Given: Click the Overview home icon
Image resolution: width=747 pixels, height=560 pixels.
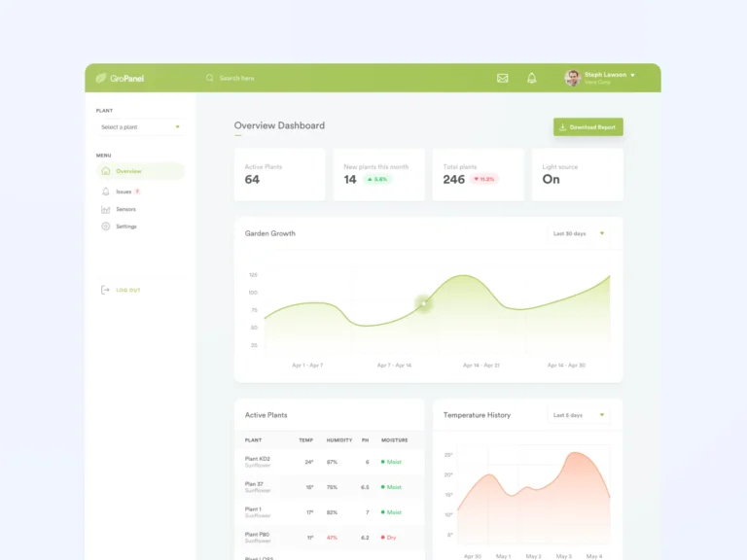Looking at the screenshot, I should (x=106, y=171).
